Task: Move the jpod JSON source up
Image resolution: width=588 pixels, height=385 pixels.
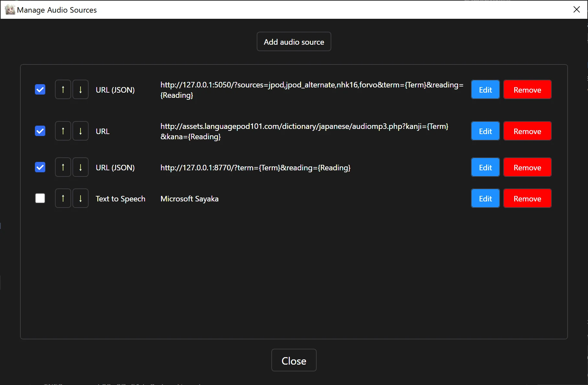Action: coord(63,89)
